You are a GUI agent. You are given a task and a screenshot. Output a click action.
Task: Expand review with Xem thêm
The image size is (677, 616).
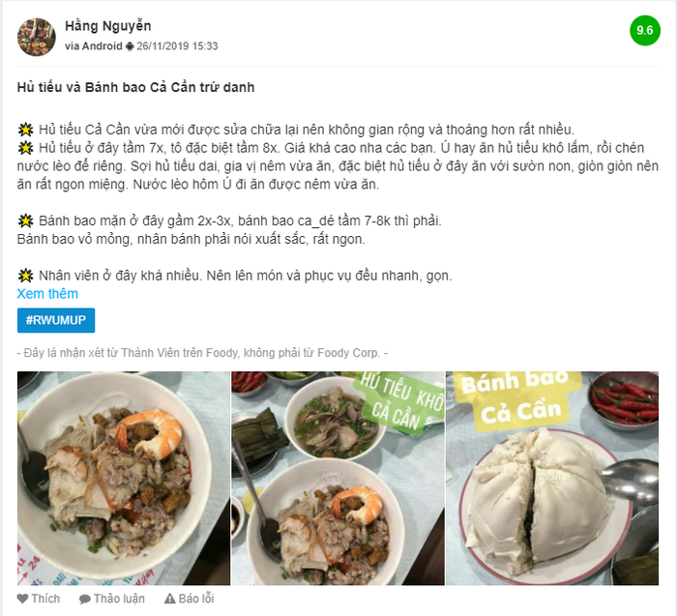click(x=47, y=294)
